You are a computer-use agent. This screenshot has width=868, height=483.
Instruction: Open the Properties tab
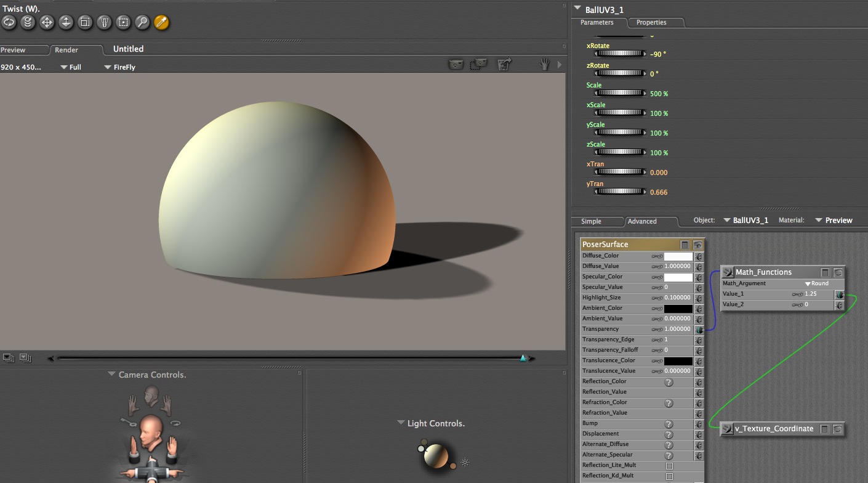(x=651, y=22)
